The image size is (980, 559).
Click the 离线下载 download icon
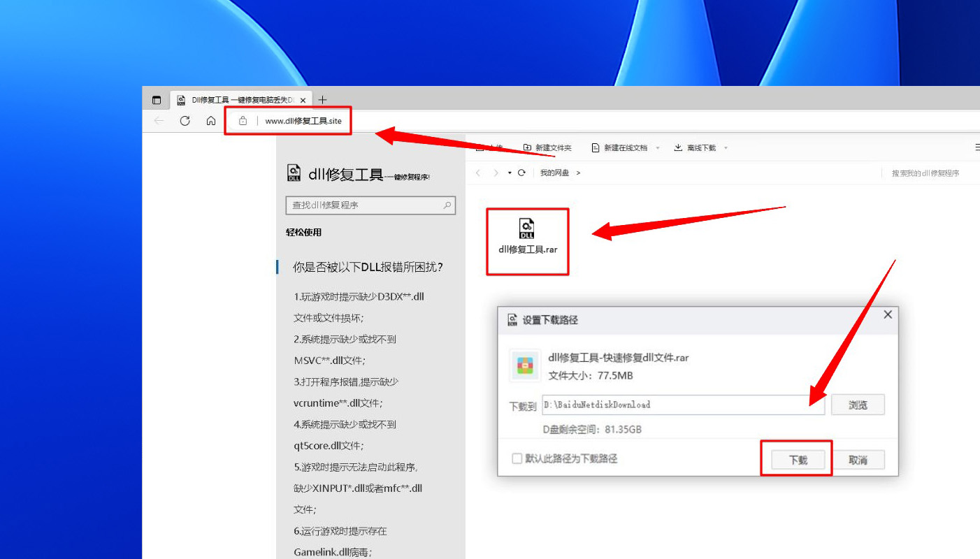pos(677,147)
